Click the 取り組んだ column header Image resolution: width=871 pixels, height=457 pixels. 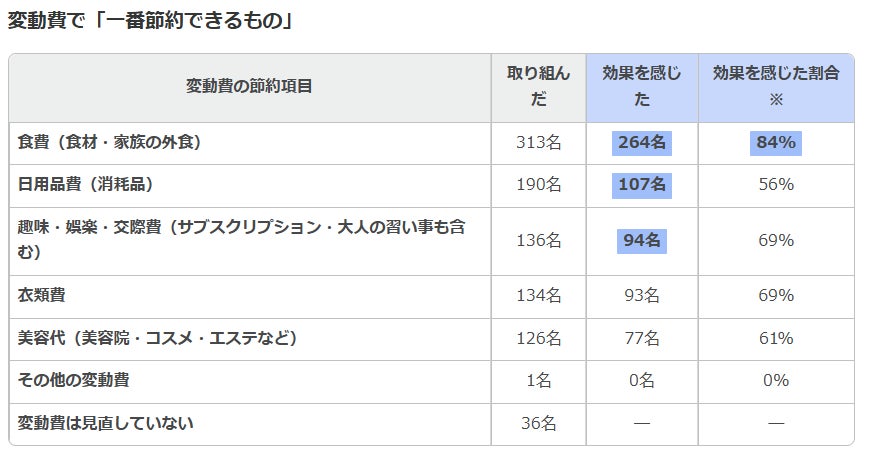538,86
